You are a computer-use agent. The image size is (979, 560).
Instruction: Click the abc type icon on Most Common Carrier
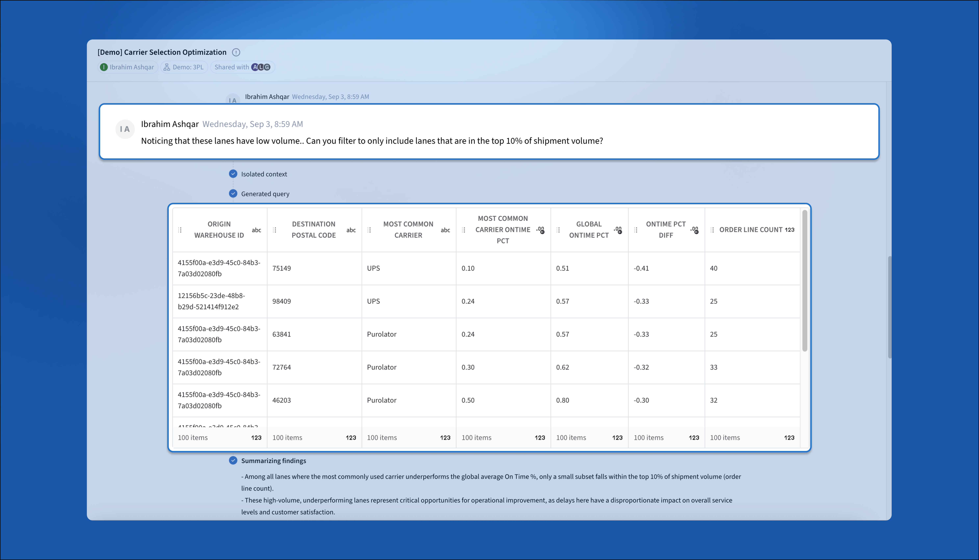[x=445, y=230]
